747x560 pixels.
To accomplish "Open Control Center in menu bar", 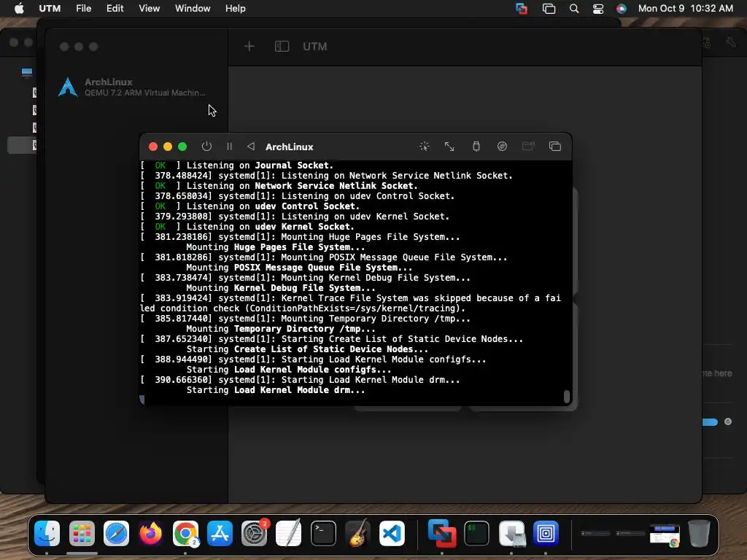I will pyautogui.click(x=598, y=9).
